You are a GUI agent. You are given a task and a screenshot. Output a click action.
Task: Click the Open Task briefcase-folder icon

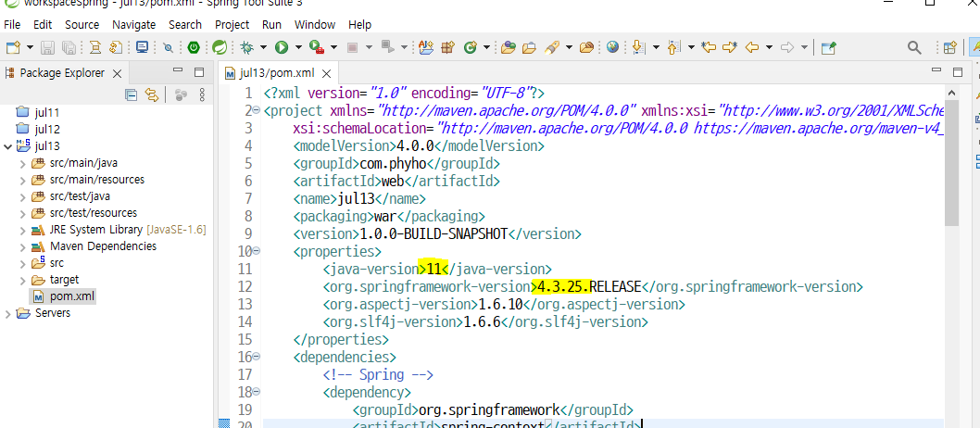pos(530,47)
